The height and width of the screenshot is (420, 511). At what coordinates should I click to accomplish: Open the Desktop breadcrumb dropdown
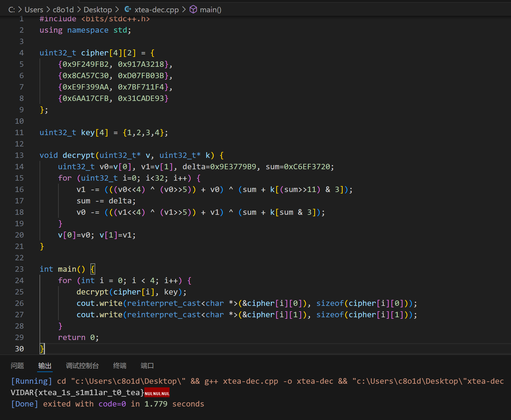click(x=98, y=10)
